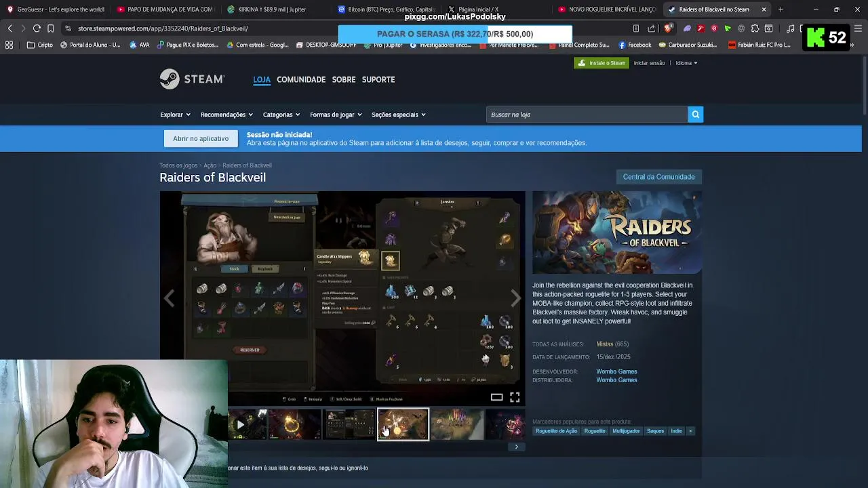Open the Categorias dropdown

coord(281,115)
